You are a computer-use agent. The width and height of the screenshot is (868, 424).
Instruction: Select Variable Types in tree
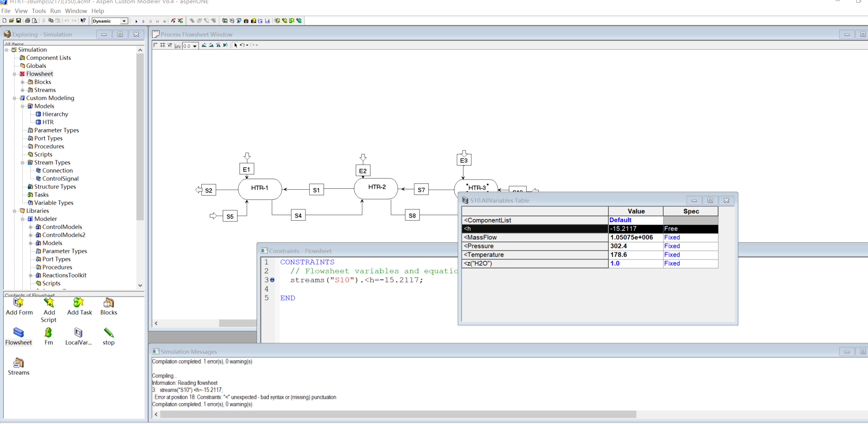coord(53,203)
